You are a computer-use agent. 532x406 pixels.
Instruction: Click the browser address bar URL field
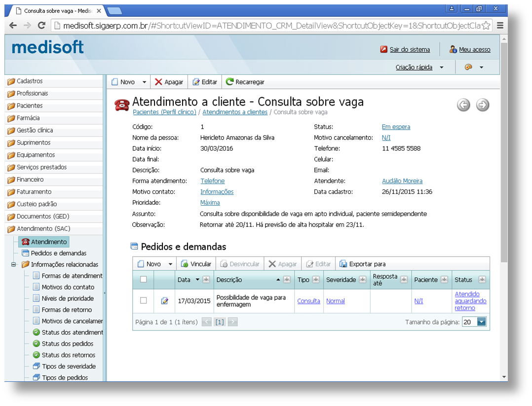point(266,26)
